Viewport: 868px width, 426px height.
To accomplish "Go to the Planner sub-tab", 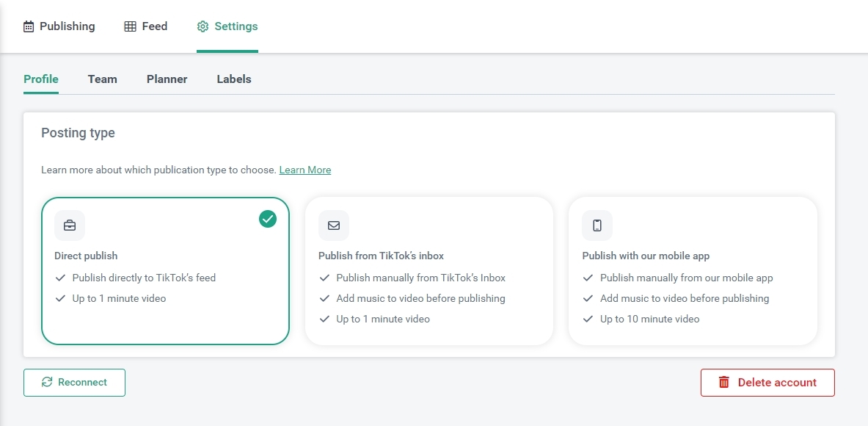I will [167, 79].
